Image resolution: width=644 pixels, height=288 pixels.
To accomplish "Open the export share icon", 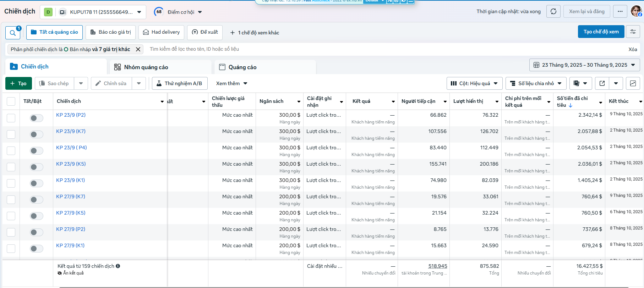I will click(x=602, y=83).
